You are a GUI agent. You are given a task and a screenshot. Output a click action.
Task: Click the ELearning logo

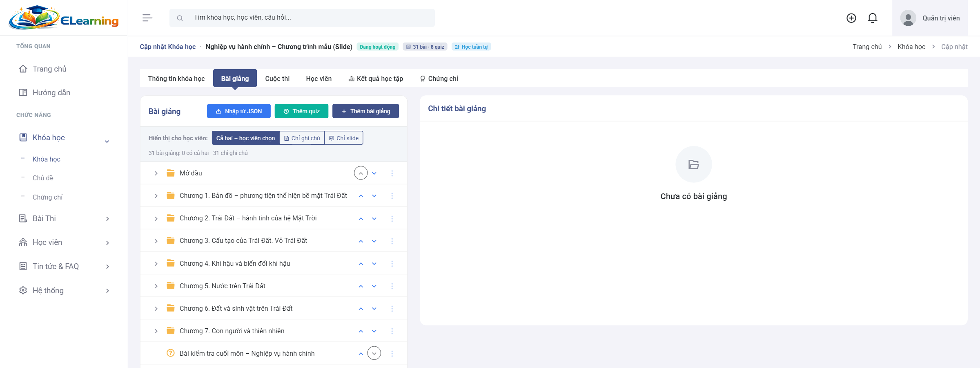click(64, 18)
